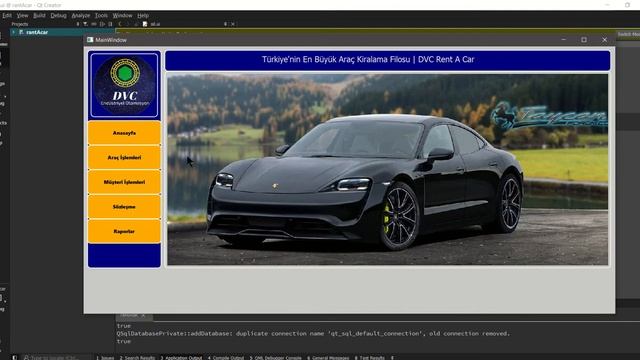Click the Type to locate search field
Viewport: 640px width, 360px height.
click(x=56, y=358)
